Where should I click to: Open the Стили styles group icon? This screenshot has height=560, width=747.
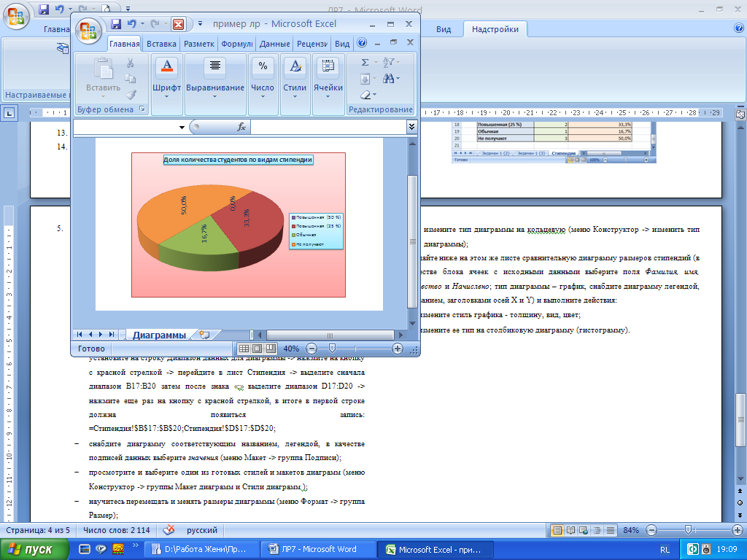(295, 66)
